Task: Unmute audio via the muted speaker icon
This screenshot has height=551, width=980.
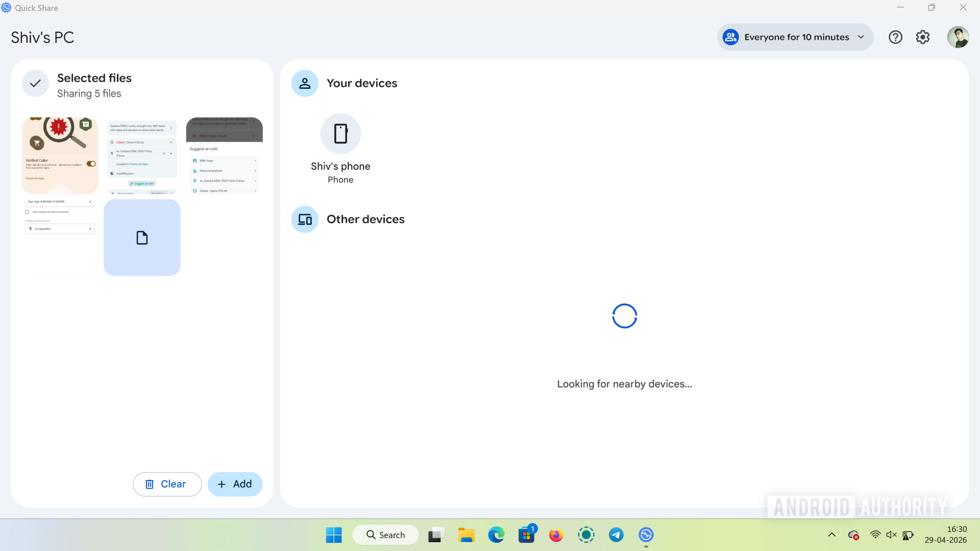Action: 892,535
